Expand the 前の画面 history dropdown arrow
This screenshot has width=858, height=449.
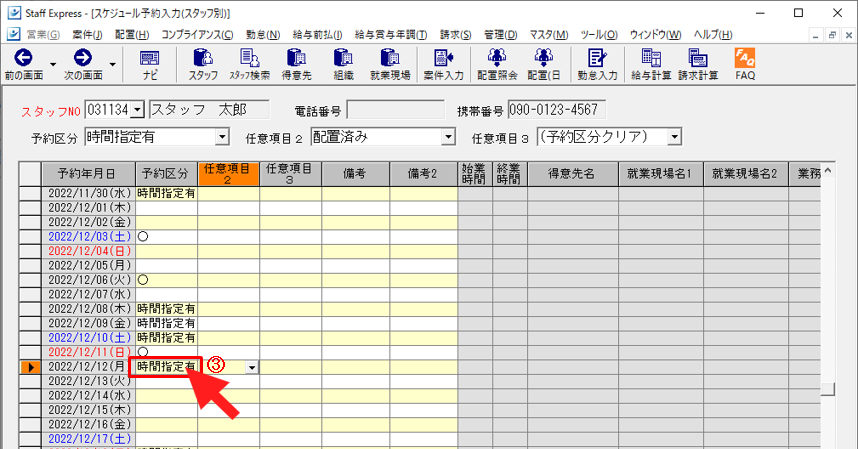click(53, 65)
